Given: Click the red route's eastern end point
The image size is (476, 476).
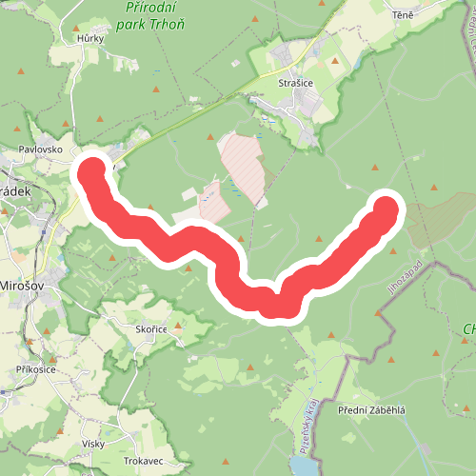Looking at the screenshot, I should (x=386, y=210).
